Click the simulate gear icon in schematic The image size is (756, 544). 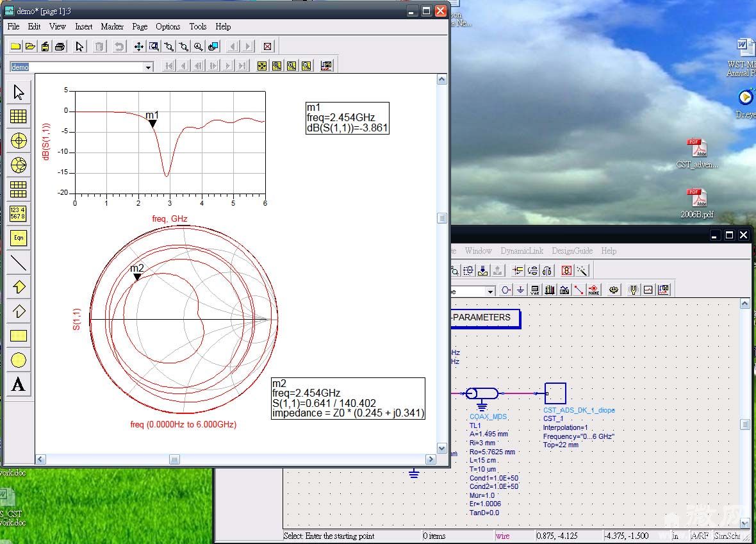614,290
